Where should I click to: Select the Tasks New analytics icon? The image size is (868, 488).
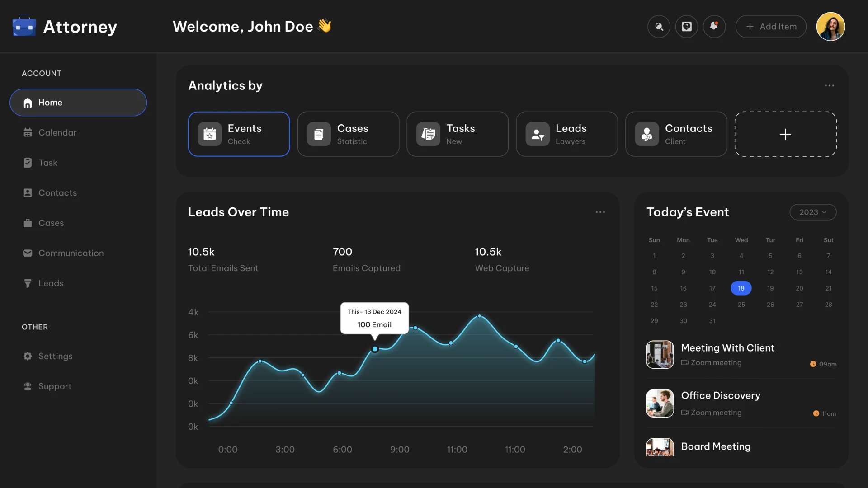(428, 134)
